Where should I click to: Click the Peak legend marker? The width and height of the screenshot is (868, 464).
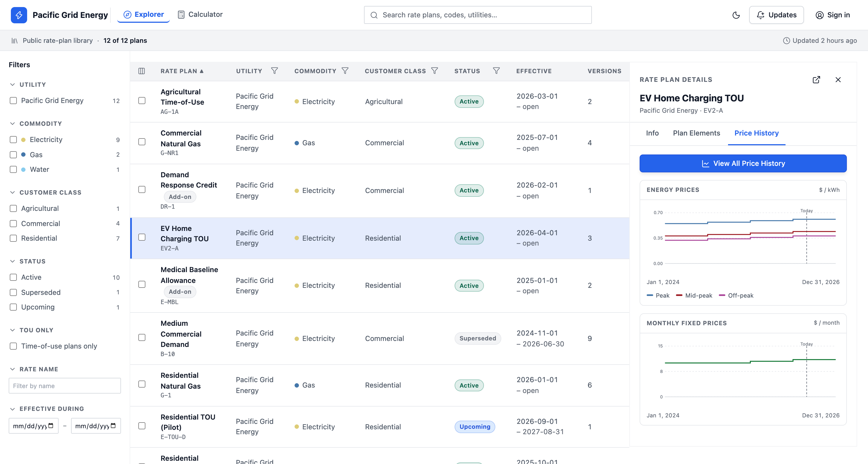(650, 295)
